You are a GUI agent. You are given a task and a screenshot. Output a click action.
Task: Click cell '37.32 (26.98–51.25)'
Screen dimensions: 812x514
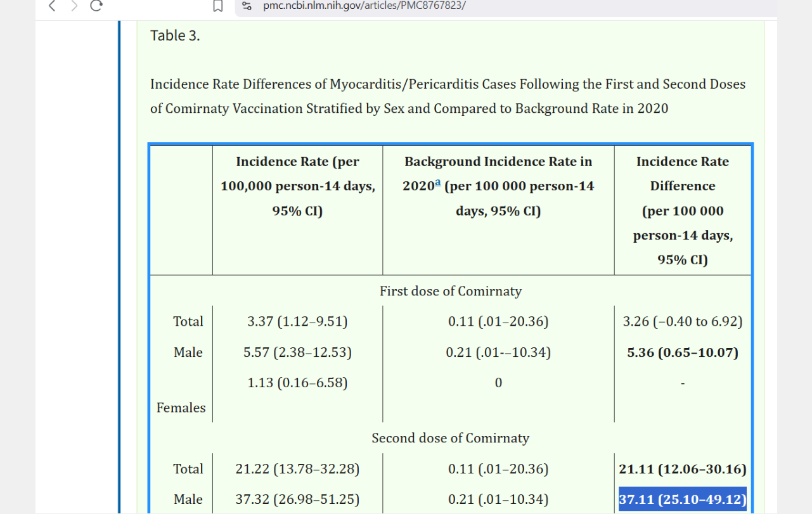point(297,499)
